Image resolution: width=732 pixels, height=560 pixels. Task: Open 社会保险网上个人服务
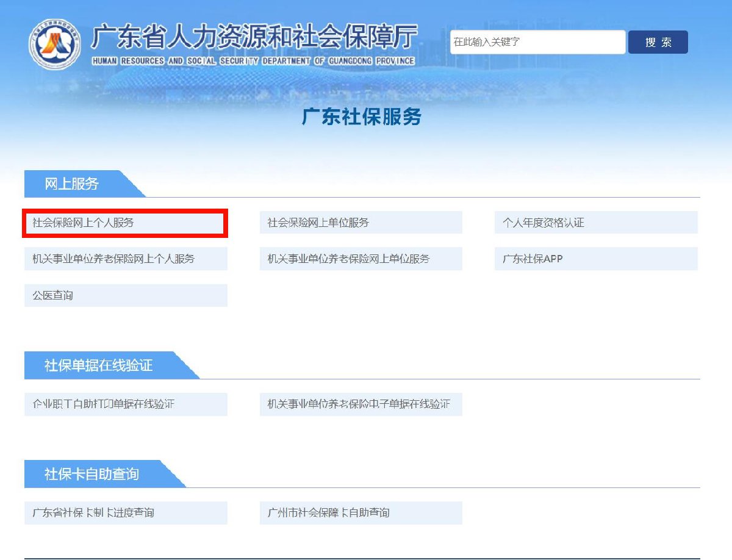click(126, 223)
